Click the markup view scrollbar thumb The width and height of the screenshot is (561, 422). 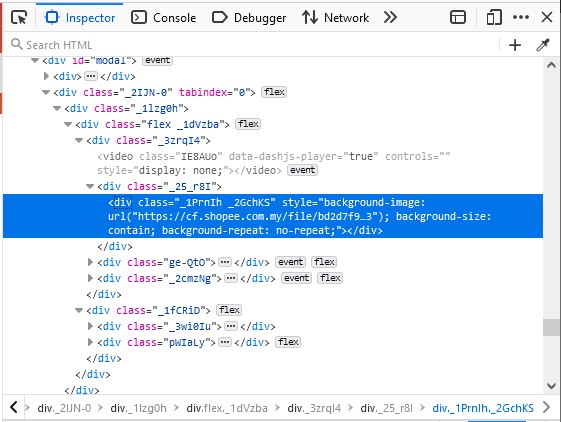tap(551, 327)
